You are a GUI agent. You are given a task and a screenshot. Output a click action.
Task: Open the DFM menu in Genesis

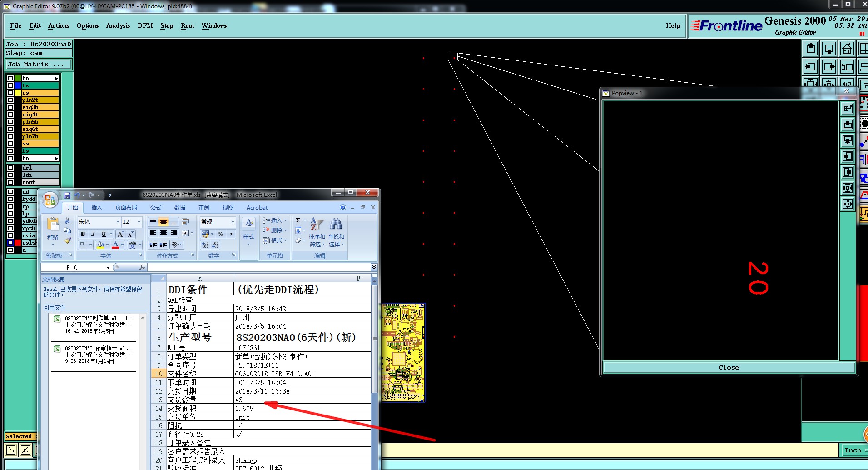tap(145, 25)
